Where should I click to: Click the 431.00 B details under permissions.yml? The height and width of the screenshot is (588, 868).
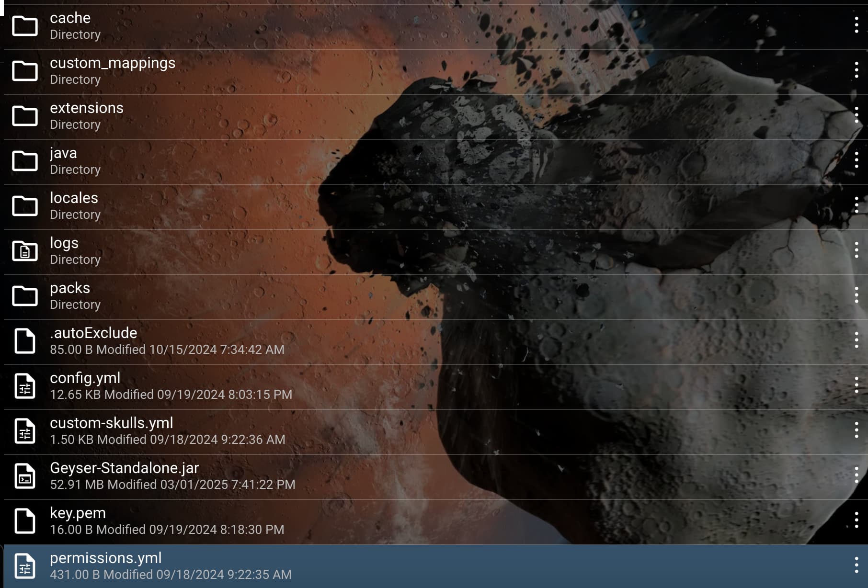click(x=171, y=575)
